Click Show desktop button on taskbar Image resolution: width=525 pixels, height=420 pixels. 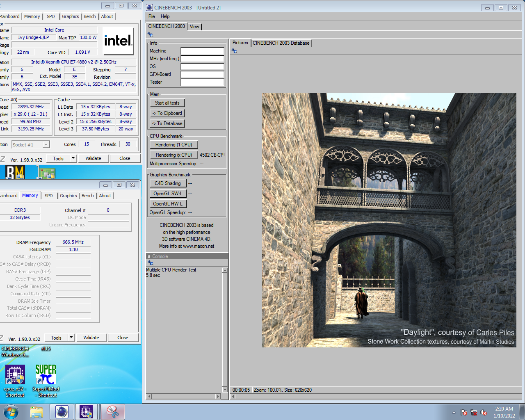[522, 412]
